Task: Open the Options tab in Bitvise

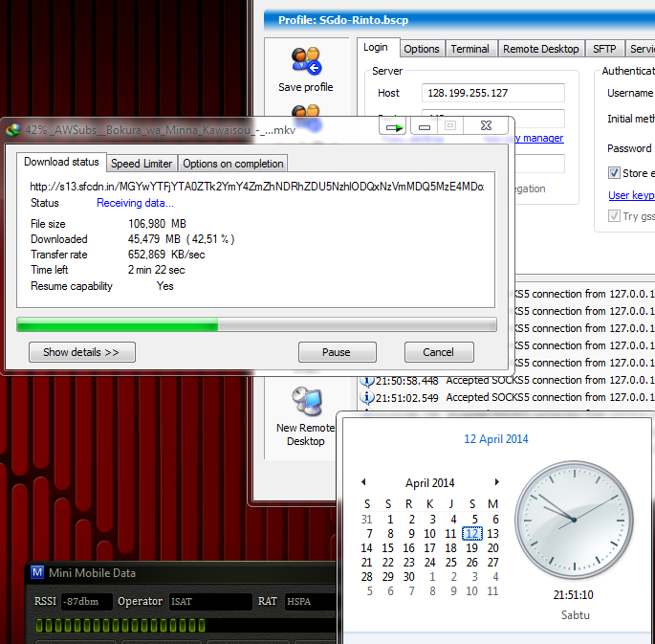Action: pyautogui.click(x=422, y=49)
